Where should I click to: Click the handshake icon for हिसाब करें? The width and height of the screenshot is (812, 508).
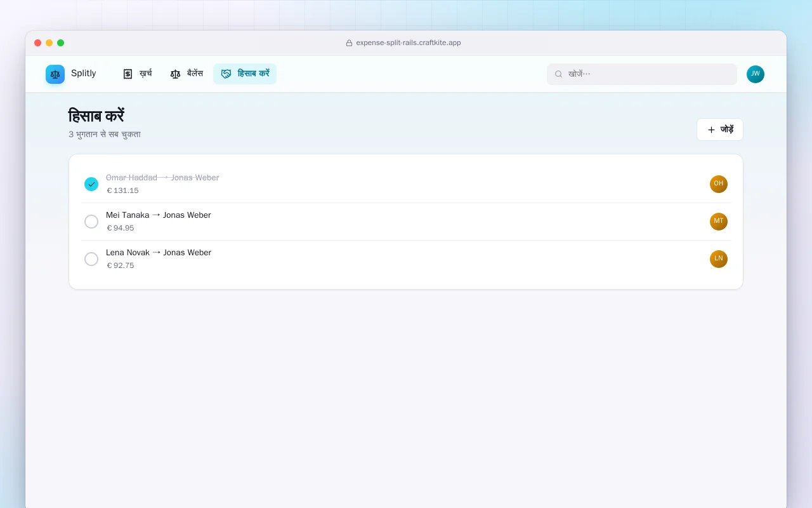click(x=226, y=74)
